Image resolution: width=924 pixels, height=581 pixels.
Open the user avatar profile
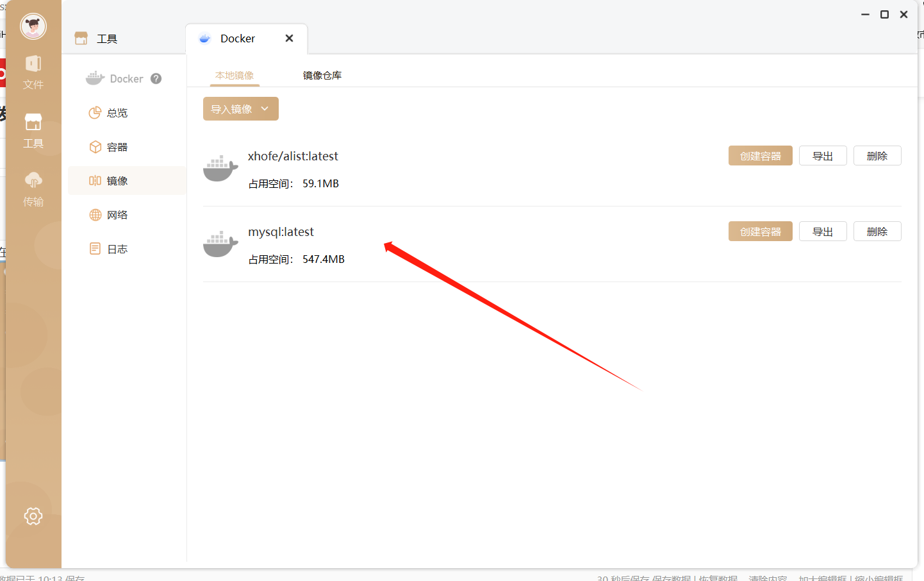33,26
